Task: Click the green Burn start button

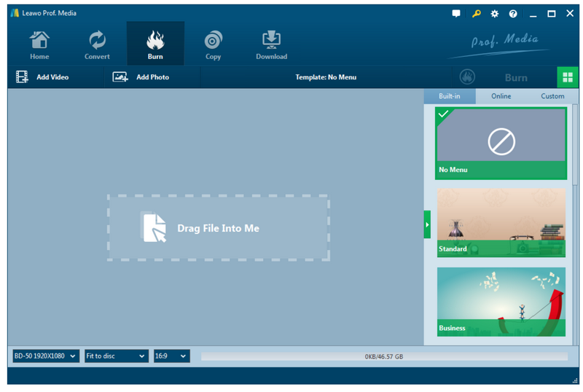Action: click(504, 77)
